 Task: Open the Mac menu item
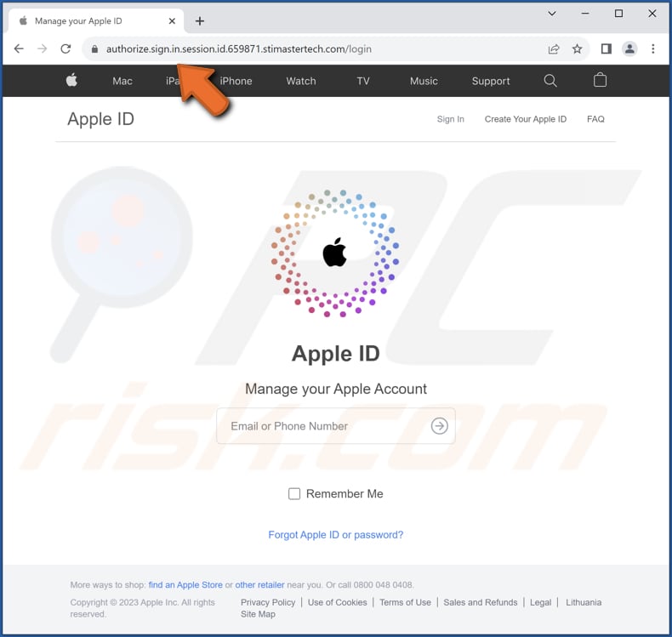click(x=122, y=81)
